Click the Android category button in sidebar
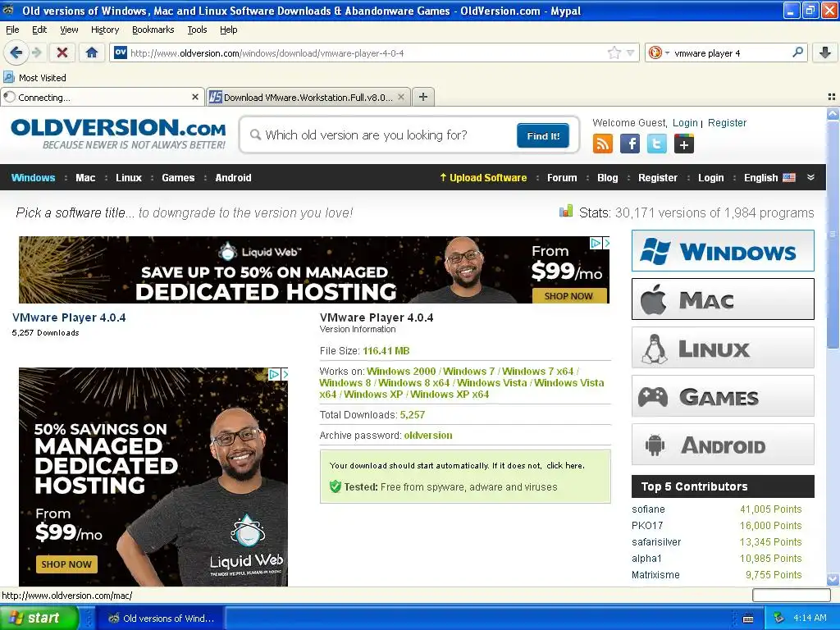 point(723,445)
